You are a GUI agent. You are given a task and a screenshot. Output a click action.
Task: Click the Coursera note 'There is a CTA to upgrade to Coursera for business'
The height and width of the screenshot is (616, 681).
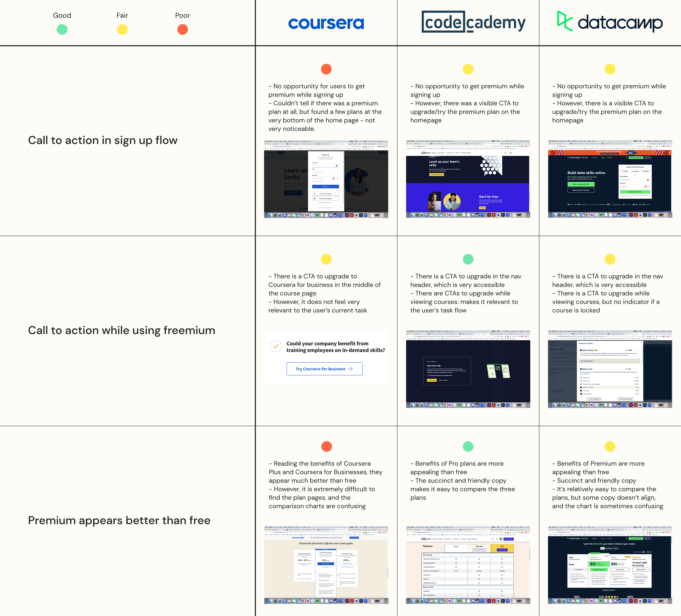[325, 285]
